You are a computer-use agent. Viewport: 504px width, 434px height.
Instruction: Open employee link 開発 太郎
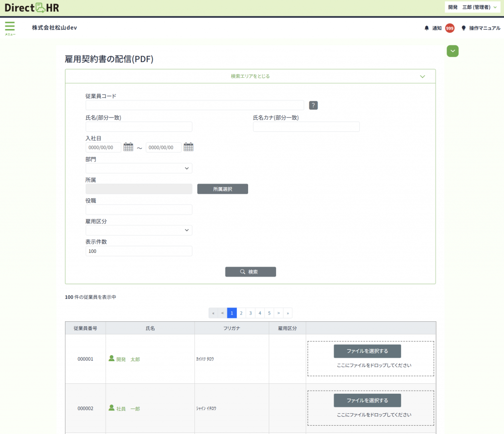point(127,360)
